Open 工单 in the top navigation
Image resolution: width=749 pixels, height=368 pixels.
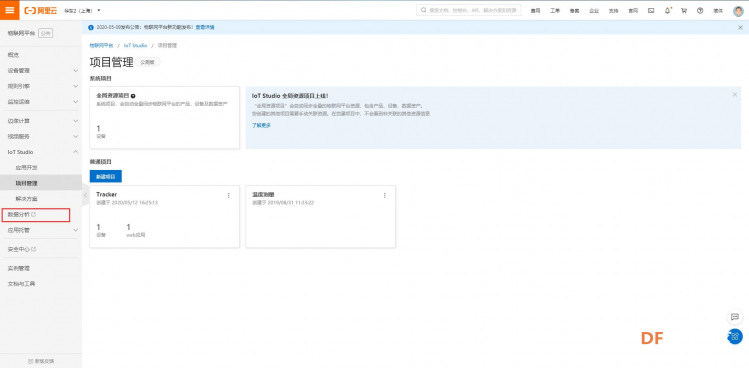555,11
